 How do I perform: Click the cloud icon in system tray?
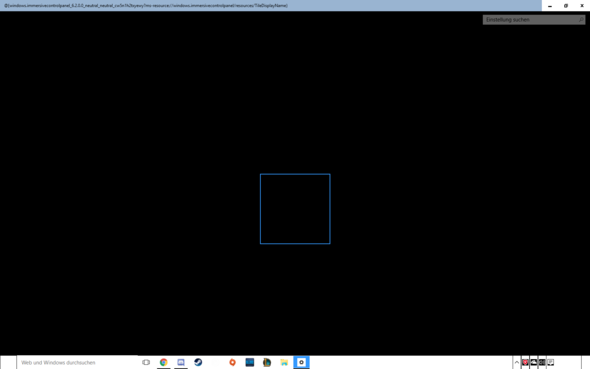[534, 363]
